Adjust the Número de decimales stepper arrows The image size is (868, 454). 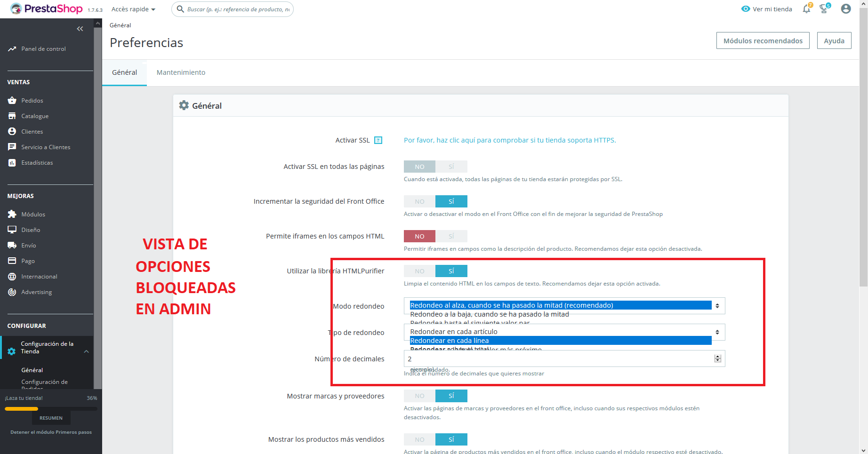point(717,358)
